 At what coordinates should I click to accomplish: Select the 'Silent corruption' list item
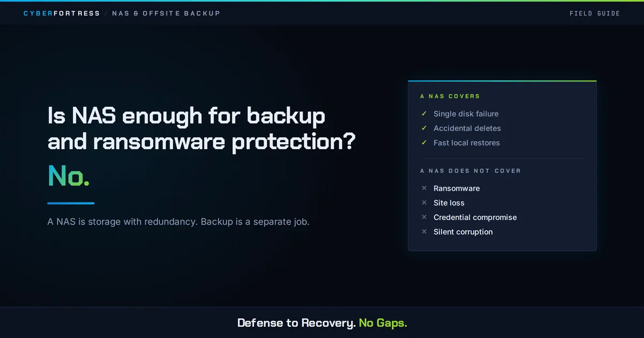pos(463,232)
